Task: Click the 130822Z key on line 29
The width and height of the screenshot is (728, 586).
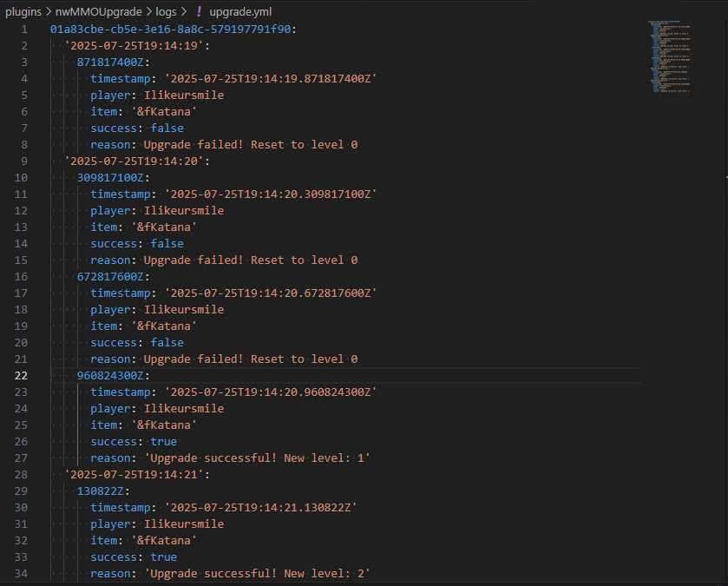Action: (103, 491)
